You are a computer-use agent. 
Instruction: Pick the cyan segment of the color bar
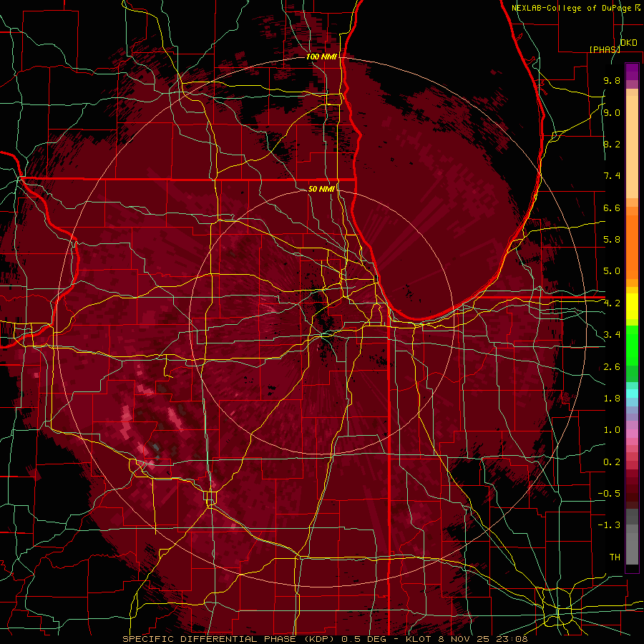tap(632, 394)
